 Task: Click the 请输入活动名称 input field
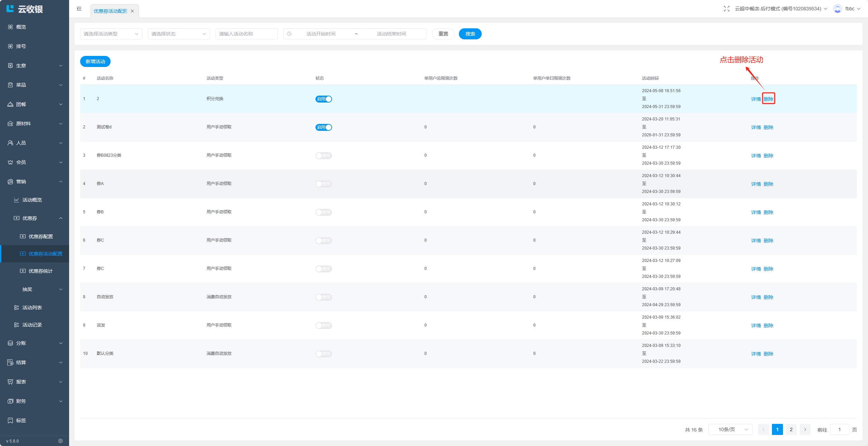(x=246, y=34)
